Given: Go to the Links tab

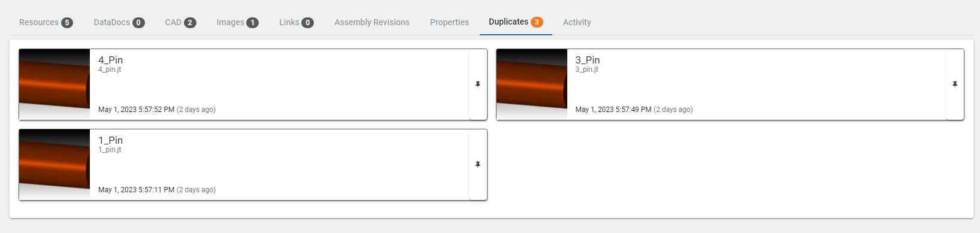Looking at the screenshot, I should 297,22.
